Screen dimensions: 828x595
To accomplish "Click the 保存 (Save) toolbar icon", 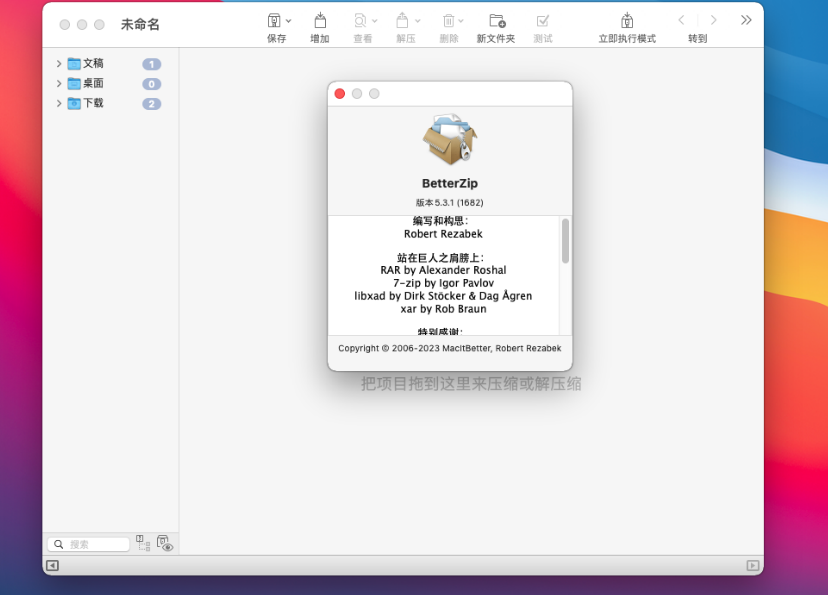I will [274, 21].
